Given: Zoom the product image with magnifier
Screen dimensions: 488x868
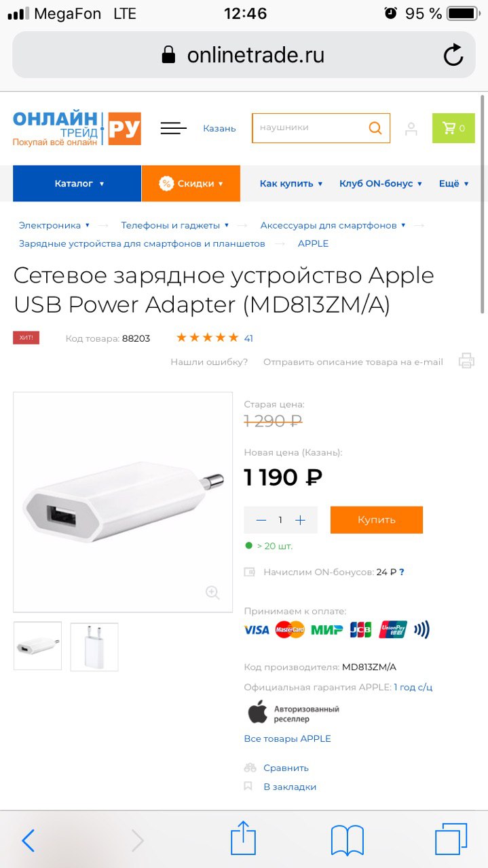Looking at the screenshot, I should click(x=212, y=593).
